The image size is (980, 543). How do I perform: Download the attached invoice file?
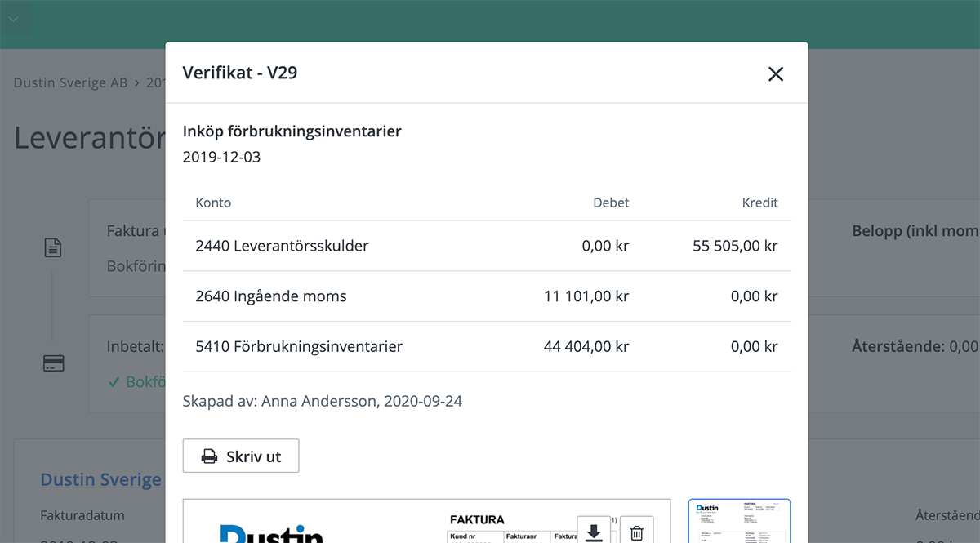594,532
